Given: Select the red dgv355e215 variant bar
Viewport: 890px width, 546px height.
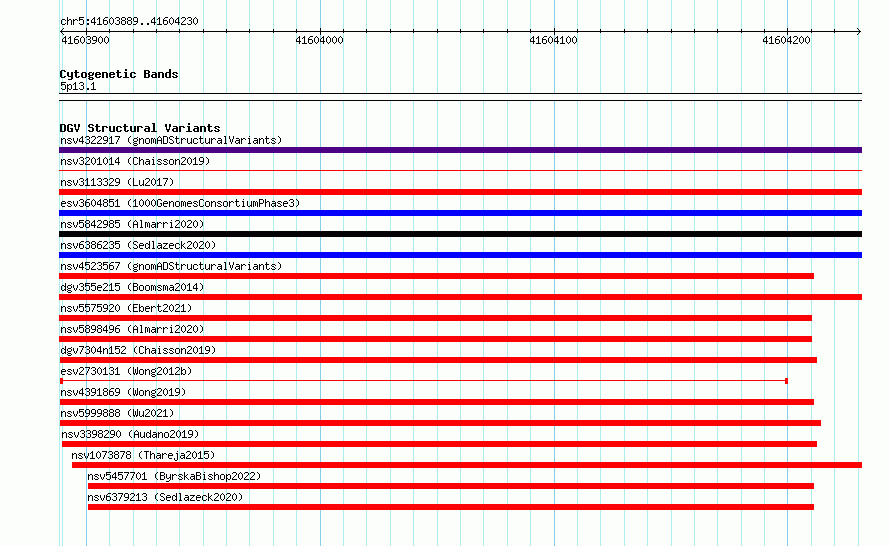Looking at the screenshot, I should 460,297.
